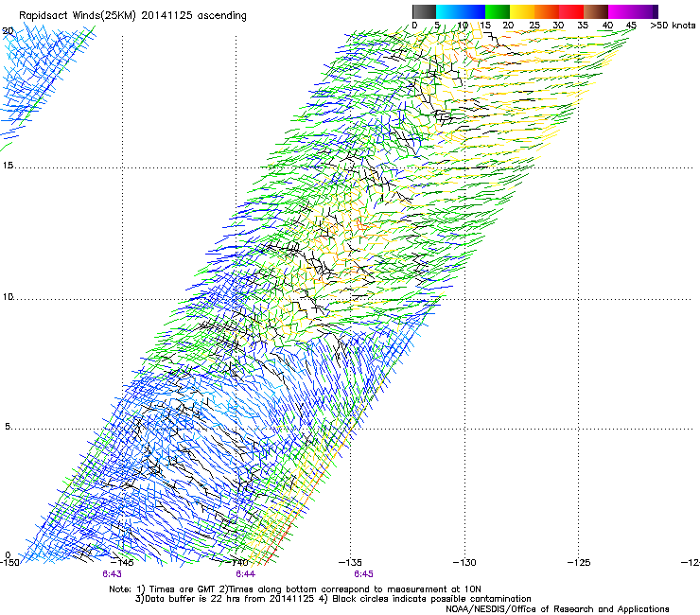
Task: Click the 6:45 time label
Action: 363,574
